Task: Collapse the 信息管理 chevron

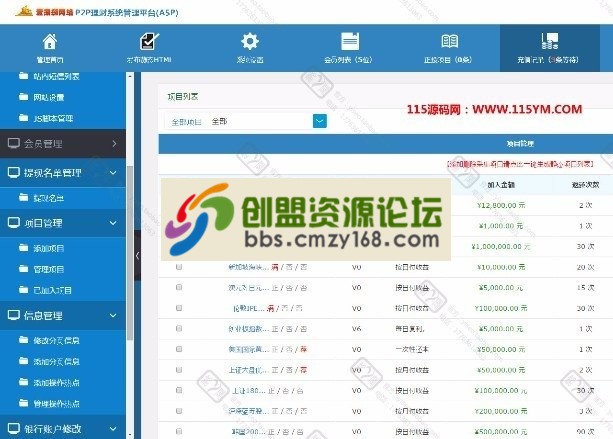Action: point(113,315)
